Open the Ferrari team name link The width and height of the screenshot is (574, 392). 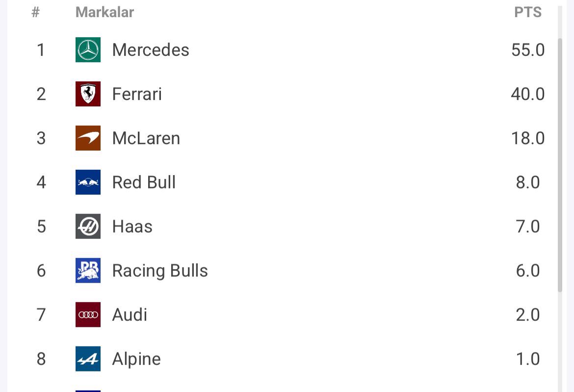[x=137, y=94]
